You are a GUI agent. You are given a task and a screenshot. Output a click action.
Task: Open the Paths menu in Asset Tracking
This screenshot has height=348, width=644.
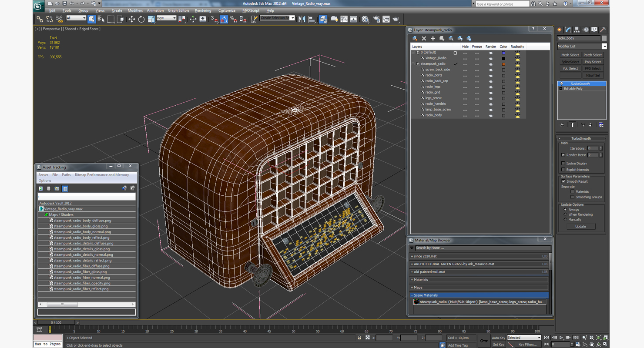[66, 175]
